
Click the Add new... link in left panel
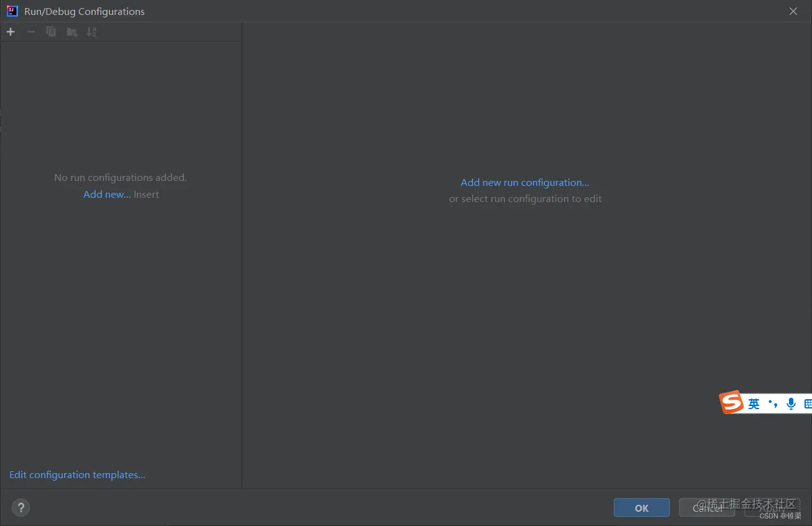[107, 195]
